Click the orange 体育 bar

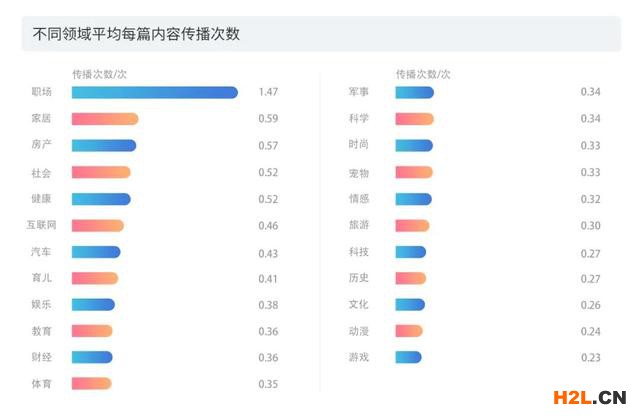[x=91, y=383]
